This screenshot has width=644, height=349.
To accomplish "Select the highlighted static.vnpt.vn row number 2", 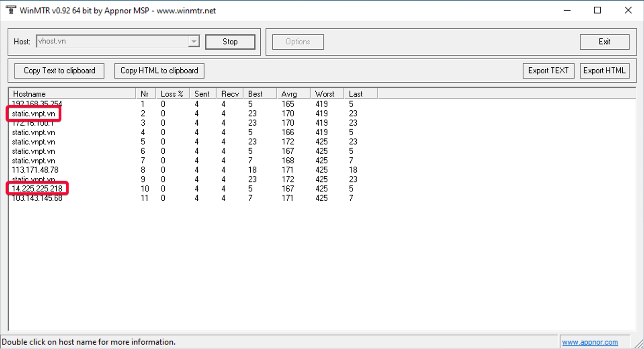I will click(33, 114).
